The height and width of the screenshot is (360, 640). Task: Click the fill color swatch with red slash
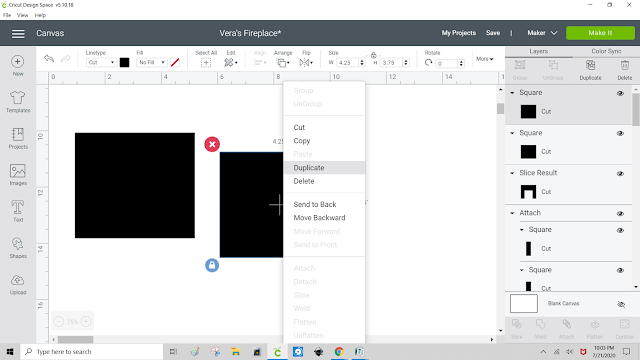click(175, 62)
